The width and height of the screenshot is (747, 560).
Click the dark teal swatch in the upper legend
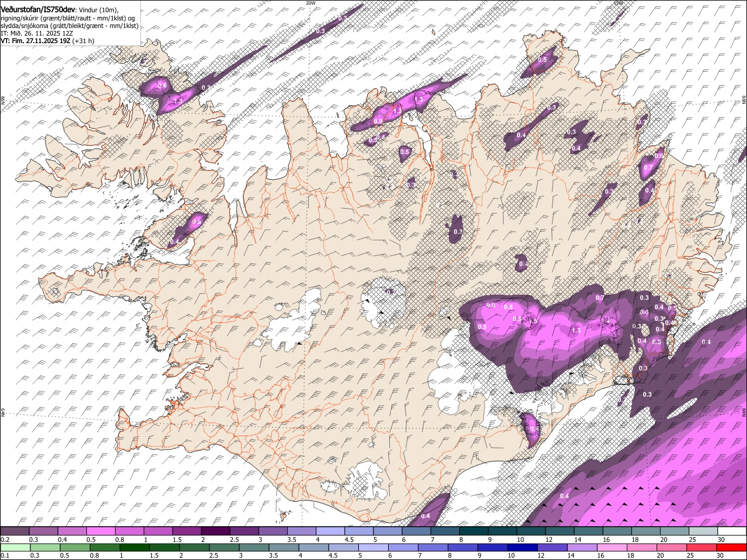[x=474, y=531]
